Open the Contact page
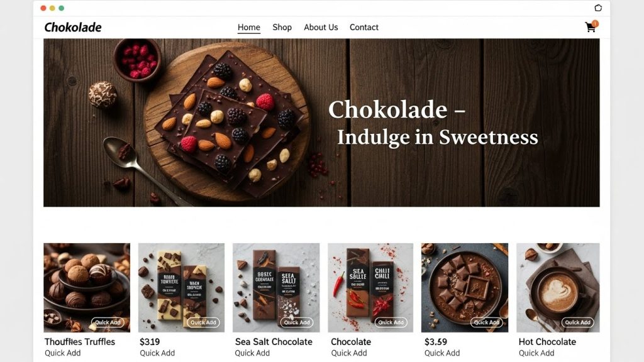This screenshot has width=644, height=362. tap(364, 27)
